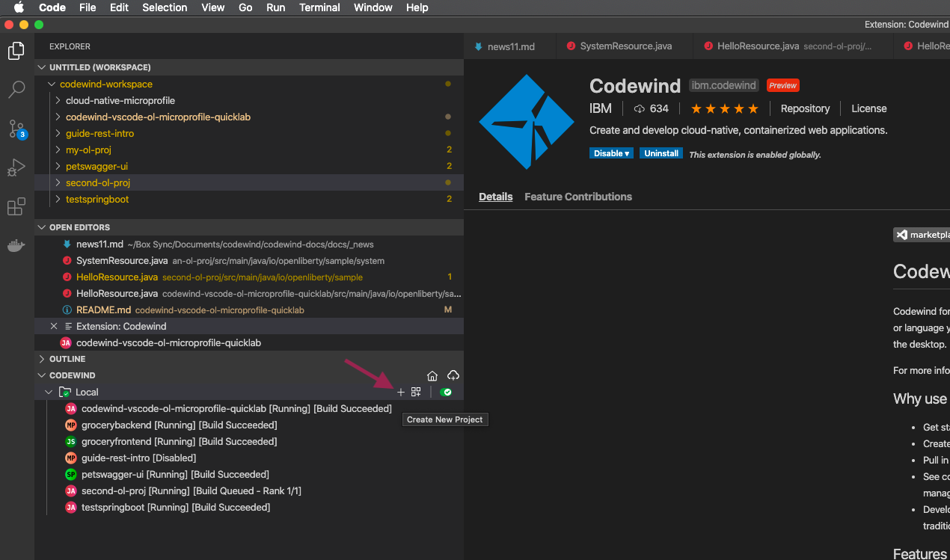The image size is (950, 560).
Task: Click the five-star rating of Codewind
Action: coord(724,108)
